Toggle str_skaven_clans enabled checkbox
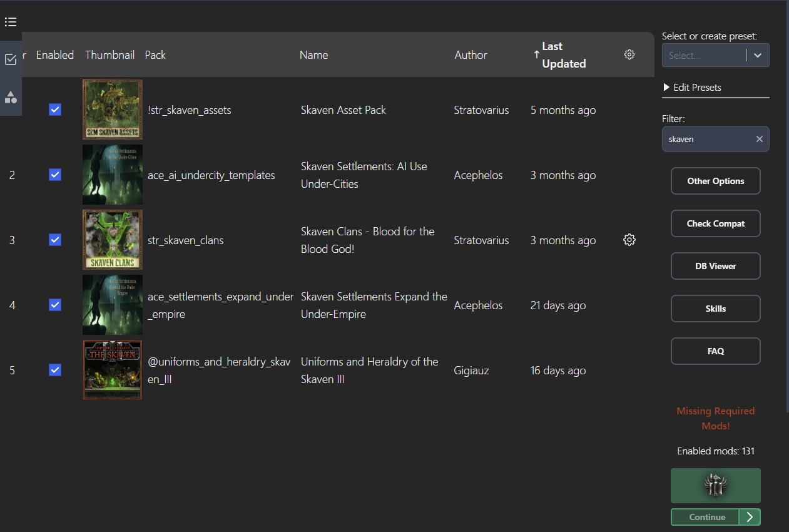The height and width of the screenshot is (532, 789). pyautogui.click(x=55, y=240)
